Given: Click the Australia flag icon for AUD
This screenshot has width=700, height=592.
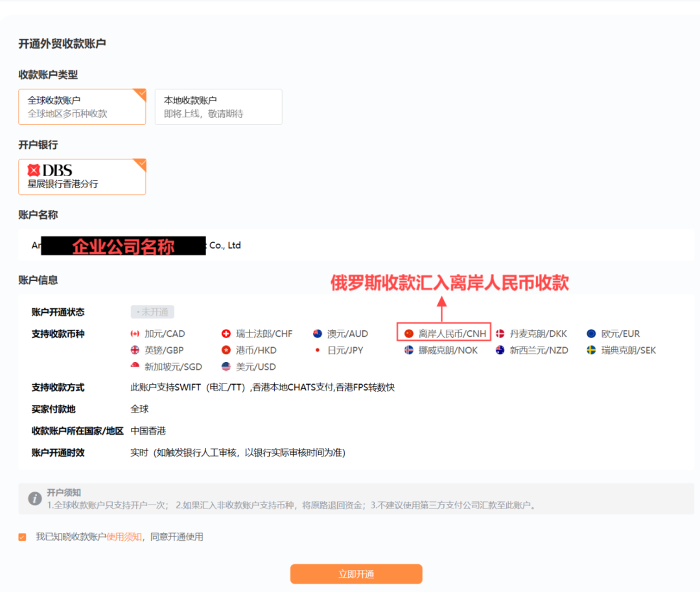Looking at the screenshot, I should tap(318, 334).
